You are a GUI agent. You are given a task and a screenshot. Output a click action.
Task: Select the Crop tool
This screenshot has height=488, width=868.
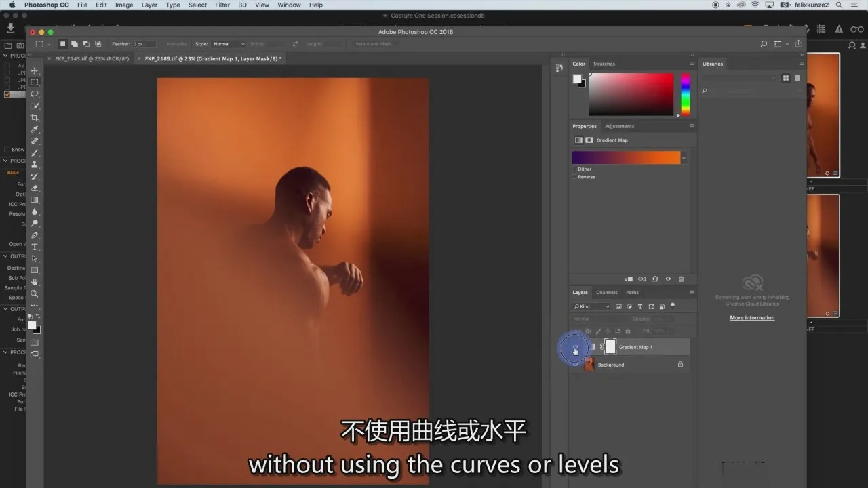point(35,118)
